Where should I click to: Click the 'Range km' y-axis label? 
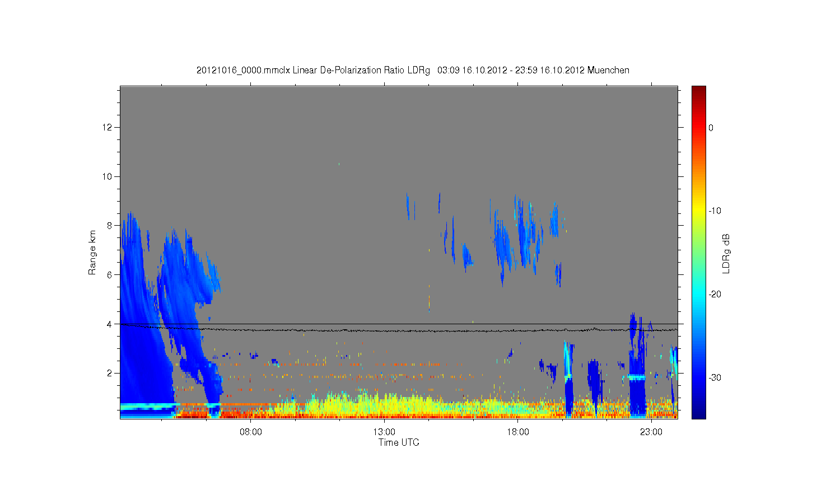[x=92, y=253]
